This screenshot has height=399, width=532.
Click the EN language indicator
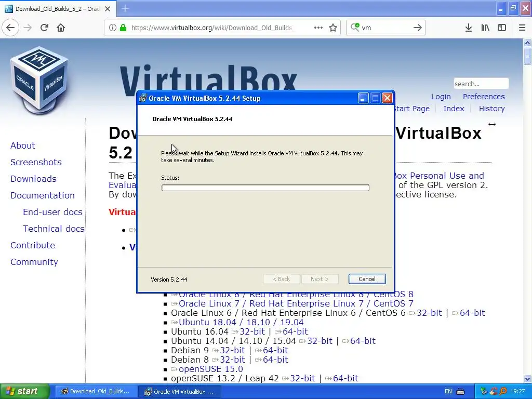[448, 392]
